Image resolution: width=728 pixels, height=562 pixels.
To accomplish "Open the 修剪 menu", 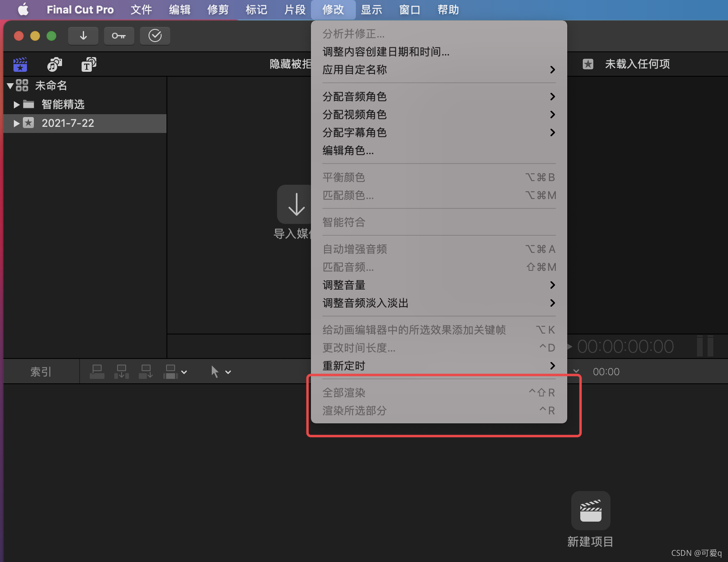I will [218, 9].
